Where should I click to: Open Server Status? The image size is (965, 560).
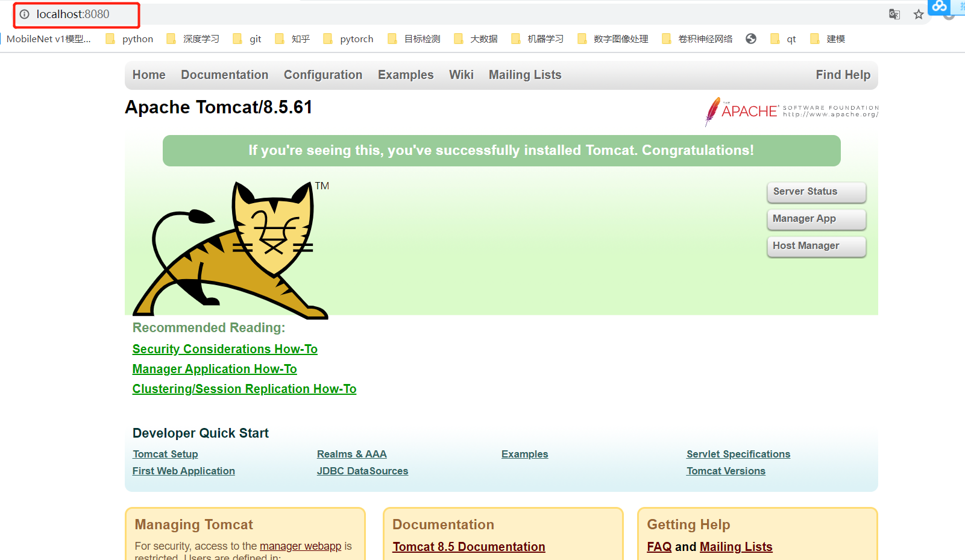[816, 191]
